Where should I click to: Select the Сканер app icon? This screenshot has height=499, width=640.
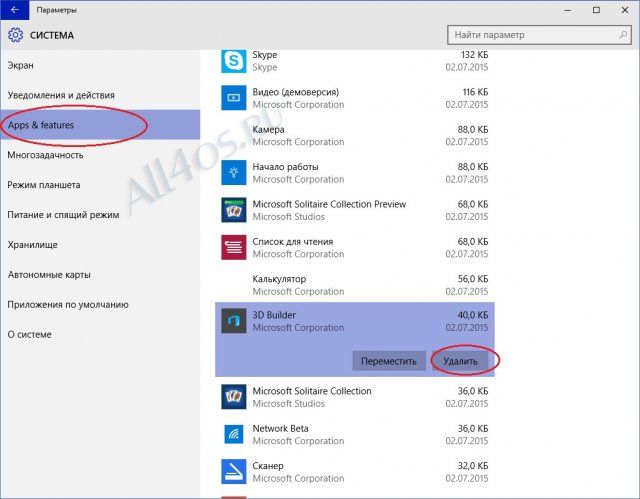tap(233, 471)
